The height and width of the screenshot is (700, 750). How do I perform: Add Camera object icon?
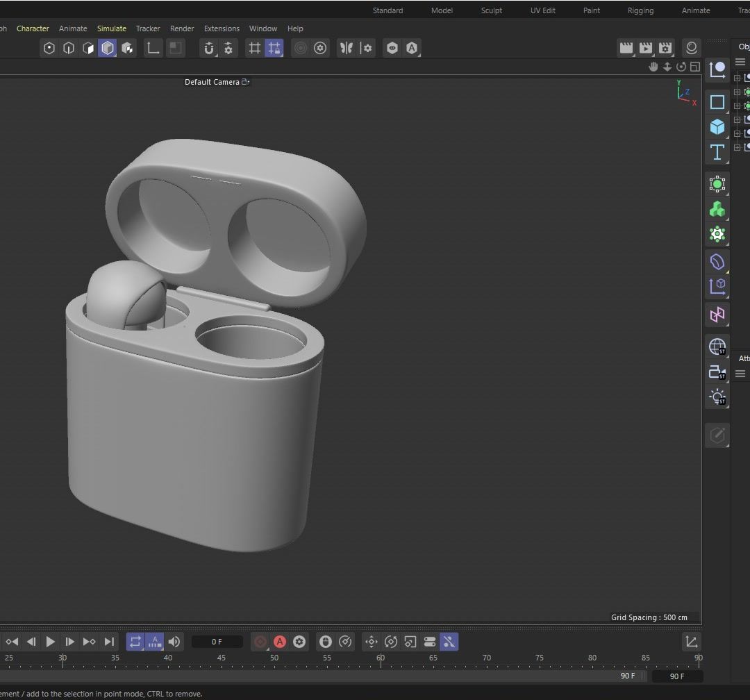click(717, 372)
